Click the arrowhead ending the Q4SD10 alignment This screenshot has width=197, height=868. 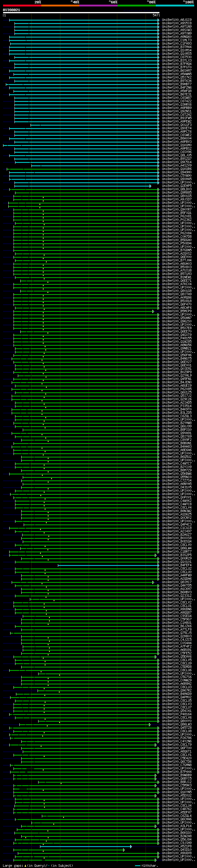click(124, 850)
